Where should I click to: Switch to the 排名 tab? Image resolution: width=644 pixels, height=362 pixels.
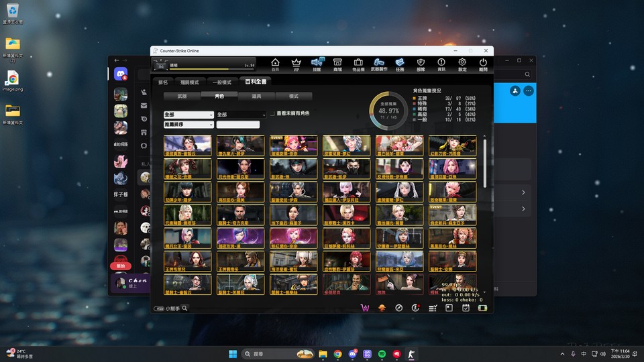(163, 82)
